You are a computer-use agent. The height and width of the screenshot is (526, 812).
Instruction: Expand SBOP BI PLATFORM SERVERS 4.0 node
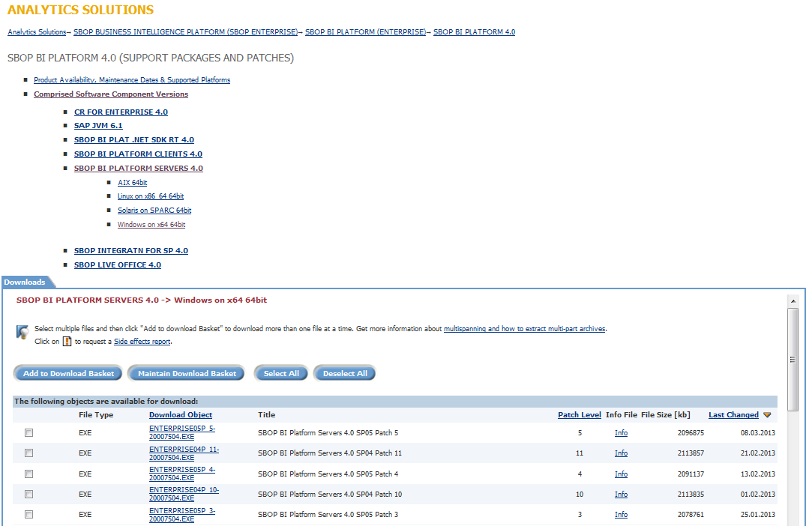138,169
